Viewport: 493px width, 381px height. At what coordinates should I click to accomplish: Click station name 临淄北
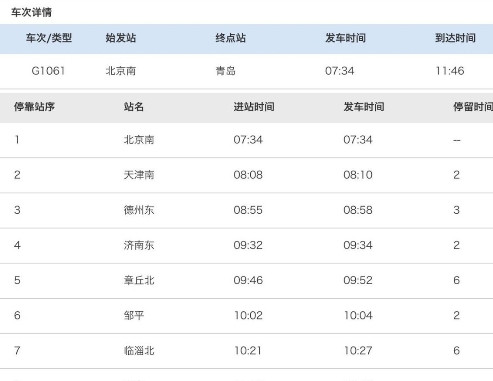[139, 350]
